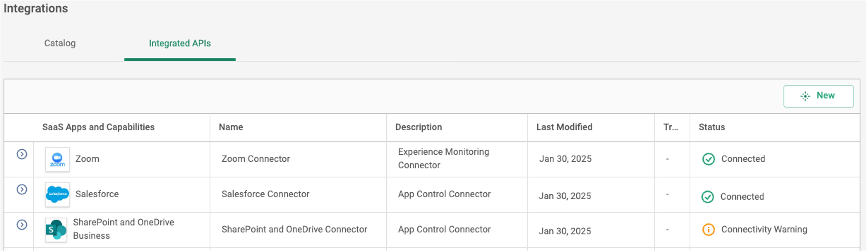Click the Salesforce cloud logo icon
868x252 pixels.
pos(57,194)
